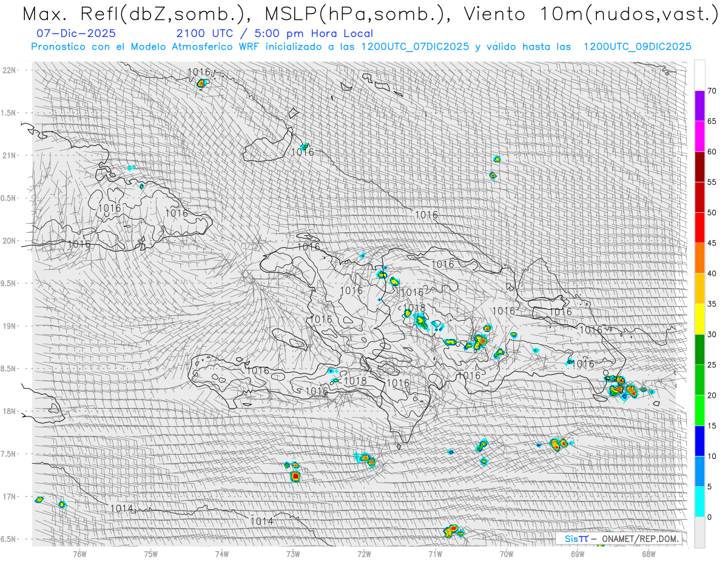Pick the bright green 15–20 dBZ segment
Screen dimensions: 728x562
[699, 410]
